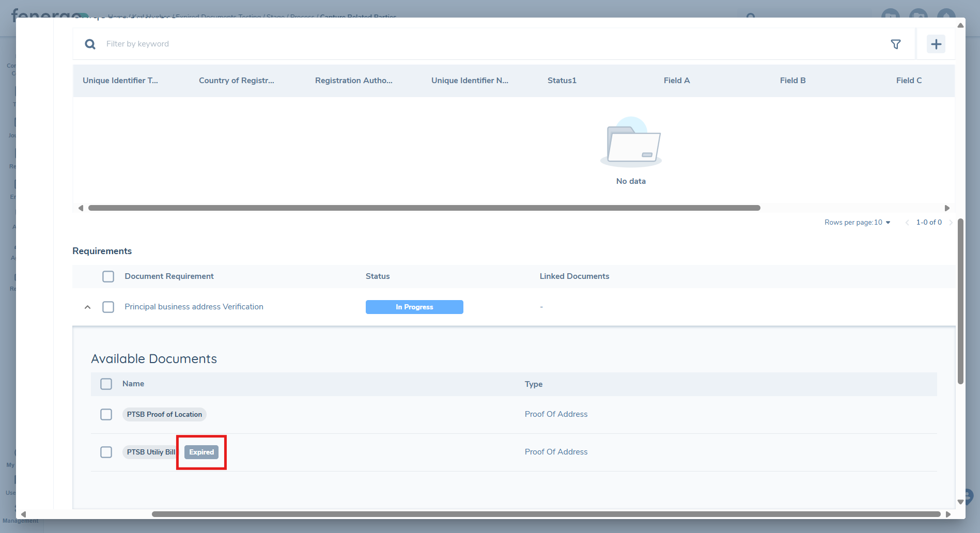Select the PTSB Proof of Location document
The width and height of the screenshot is (980, 533).
click(x=106, y=414)
